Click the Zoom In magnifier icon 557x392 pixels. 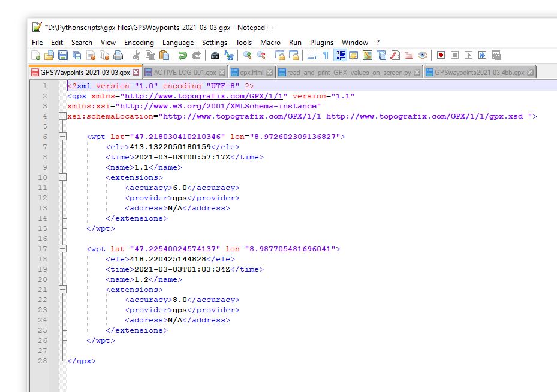click(x=247, y=55)
